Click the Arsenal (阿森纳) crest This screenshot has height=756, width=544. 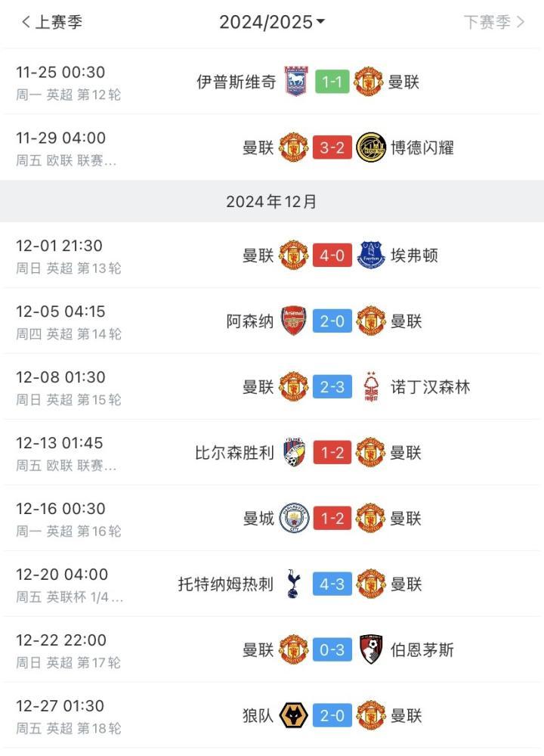pos(295,321)
